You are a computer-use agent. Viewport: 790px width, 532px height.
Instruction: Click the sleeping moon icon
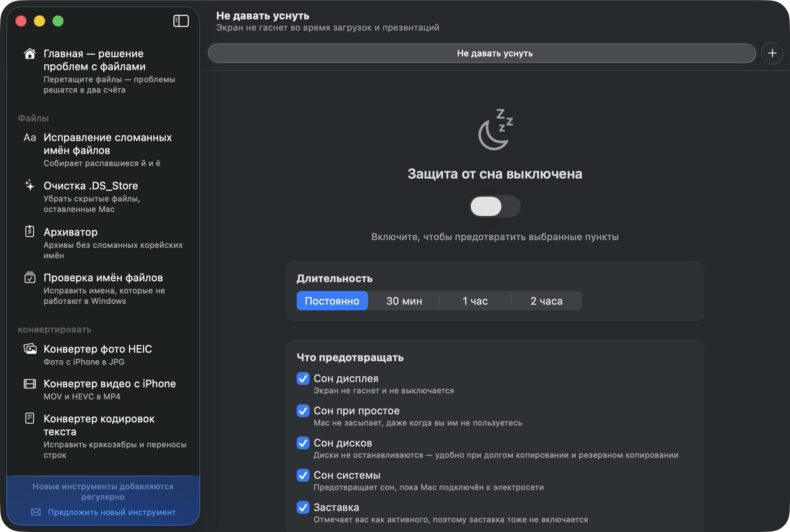(495, 129)
